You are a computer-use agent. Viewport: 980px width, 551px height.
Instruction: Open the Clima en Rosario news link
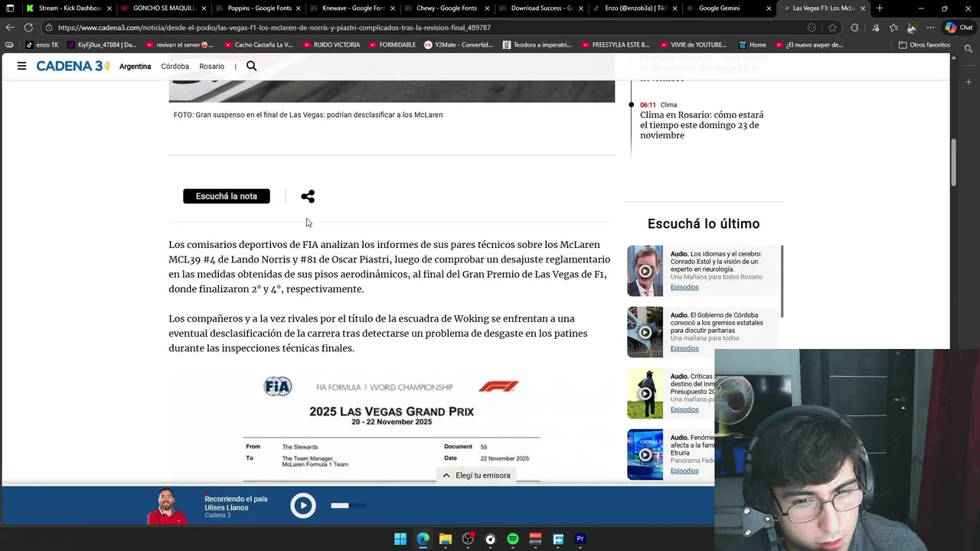701,125
